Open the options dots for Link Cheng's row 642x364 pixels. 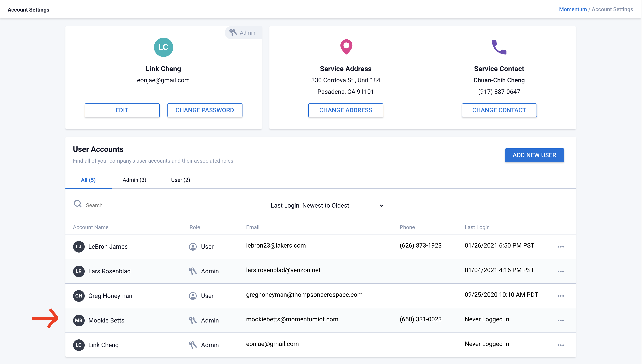pos(560,345)
